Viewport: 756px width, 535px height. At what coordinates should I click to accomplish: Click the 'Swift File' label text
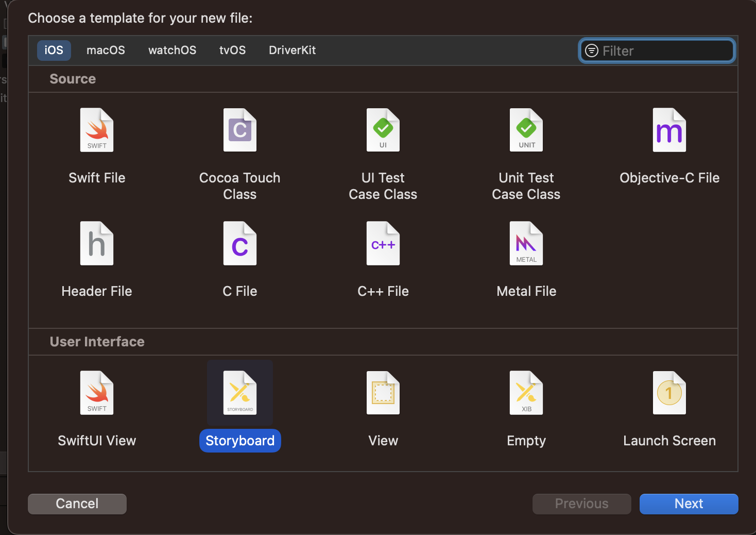(x=97, y=178)
